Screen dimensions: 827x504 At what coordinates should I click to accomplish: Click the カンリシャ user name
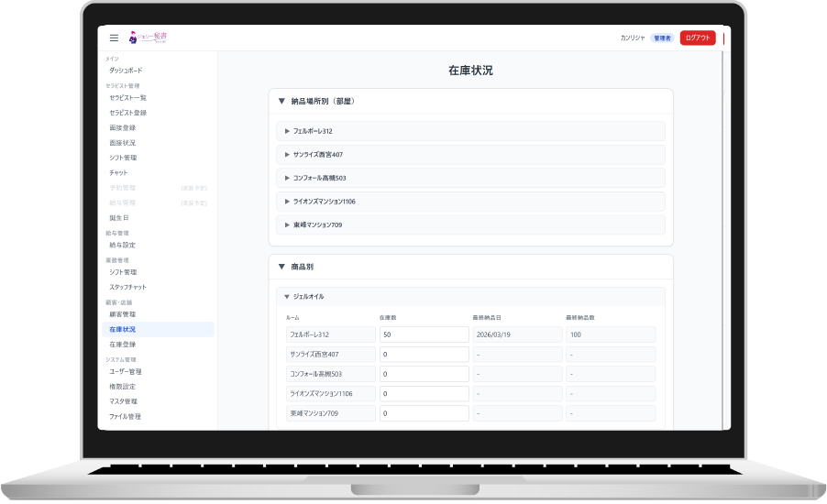(633, 38)
